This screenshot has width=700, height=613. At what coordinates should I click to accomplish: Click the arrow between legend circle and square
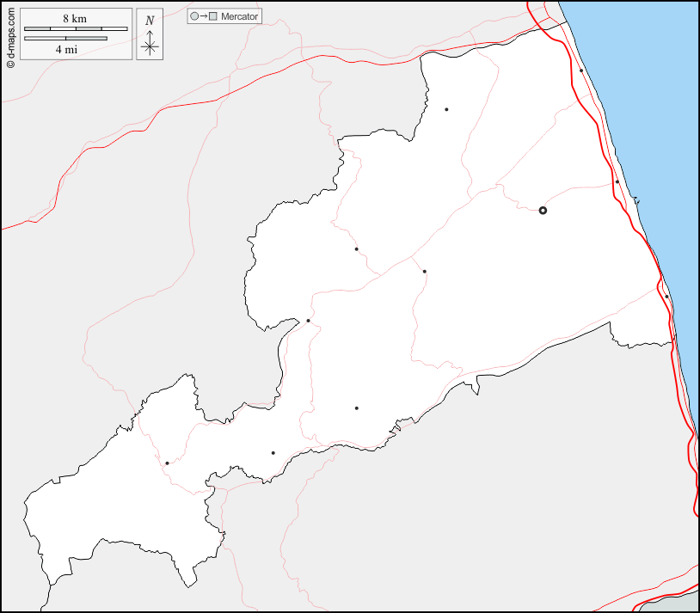tap(204, 16)
